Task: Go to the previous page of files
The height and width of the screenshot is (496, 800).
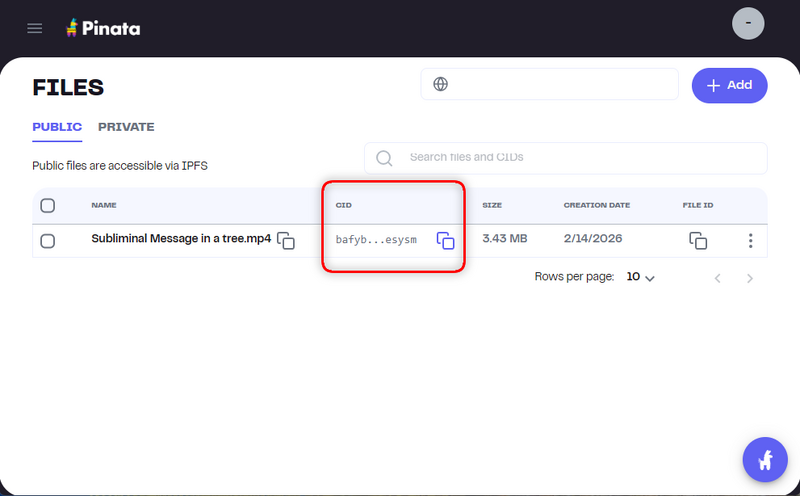Action: coord(717,278)
